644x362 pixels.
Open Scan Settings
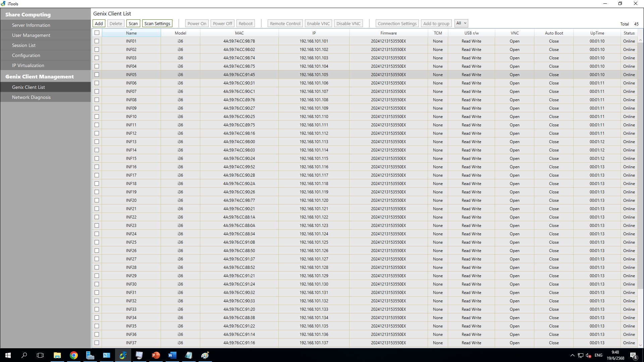(157, 23)
